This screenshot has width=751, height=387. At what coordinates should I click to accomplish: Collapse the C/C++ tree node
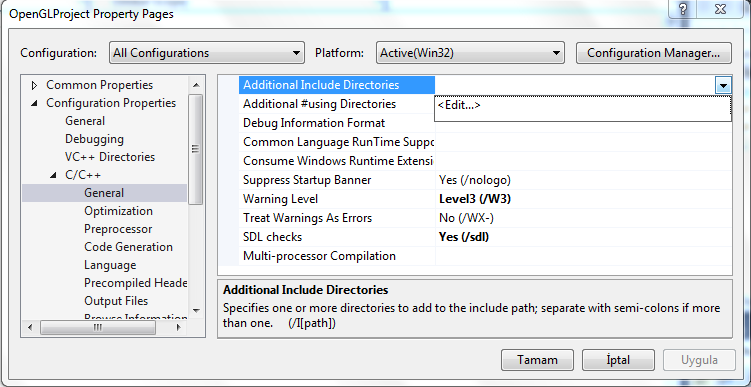pyautogui.click(x=53, y=175)
